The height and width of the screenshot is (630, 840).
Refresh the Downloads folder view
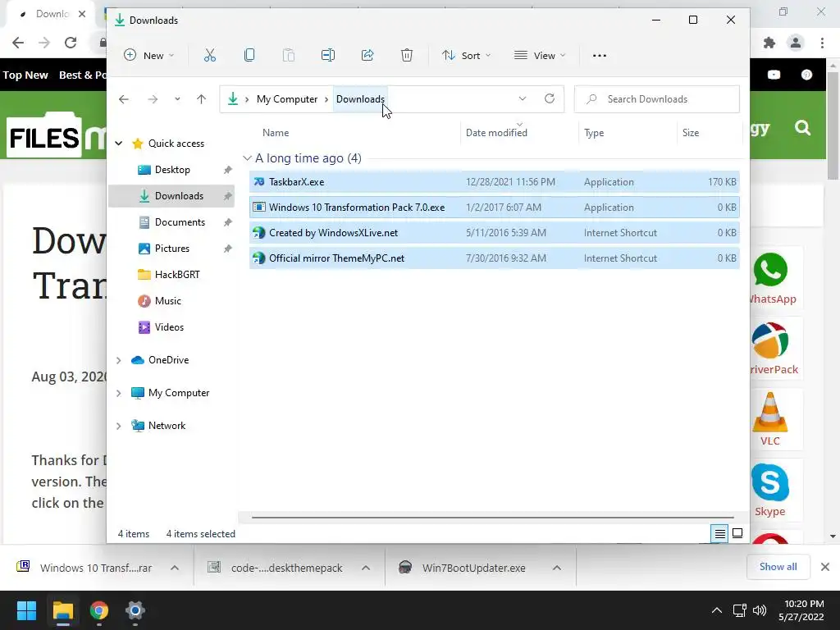[549, 98]
